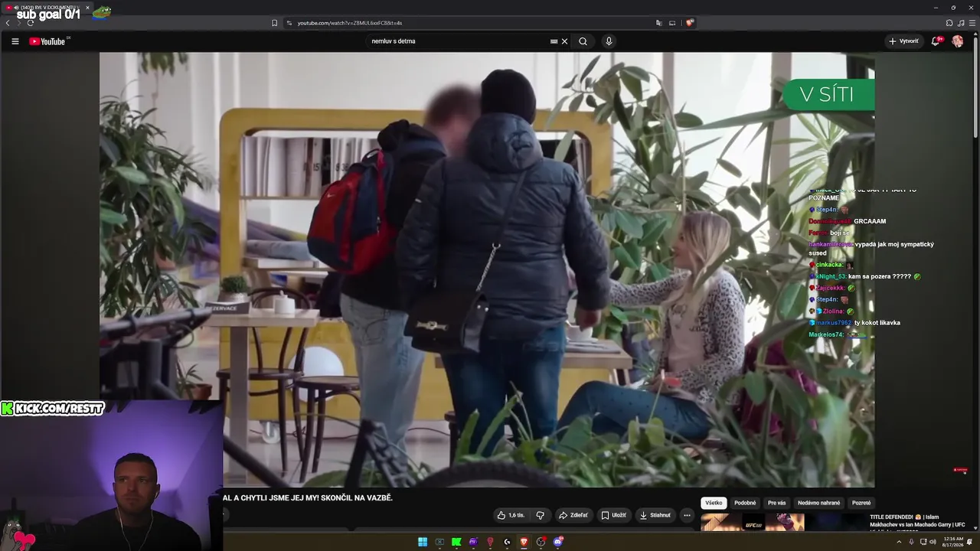The width and height of the screenshot is (980, 551).
Task: Select the Všetko filter chip
Action: click(714, 503)
